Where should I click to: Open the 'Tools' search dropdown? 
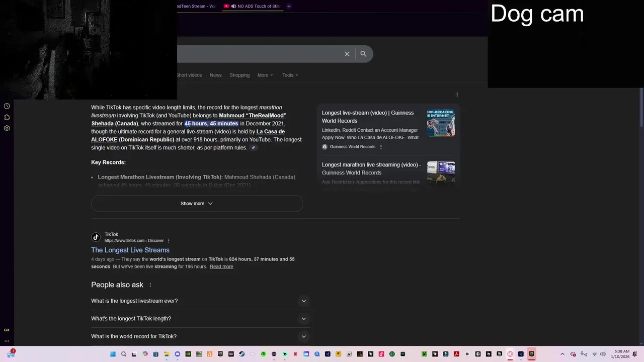(290, 75)
